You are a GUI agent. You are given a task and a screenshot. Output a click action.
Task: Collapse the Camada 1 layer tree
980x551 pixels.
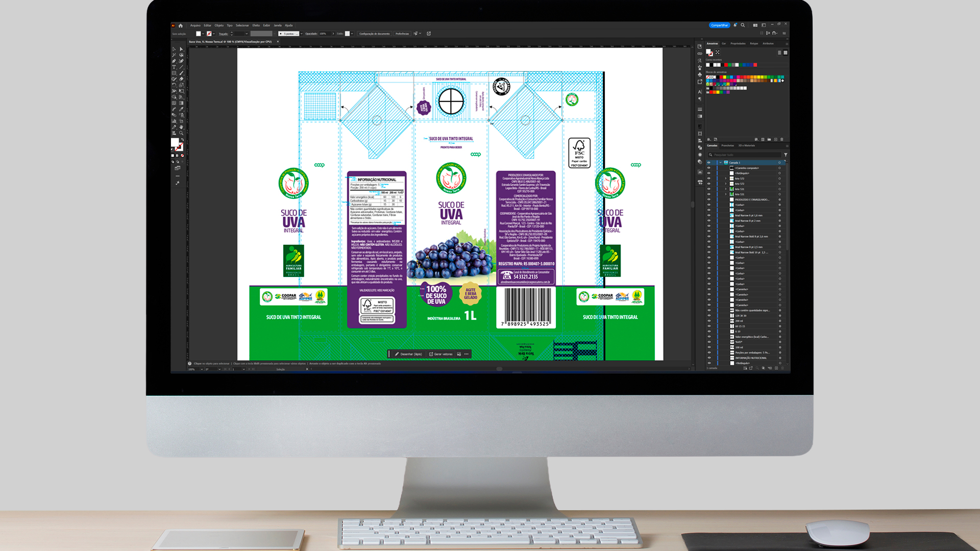[720, 163]
